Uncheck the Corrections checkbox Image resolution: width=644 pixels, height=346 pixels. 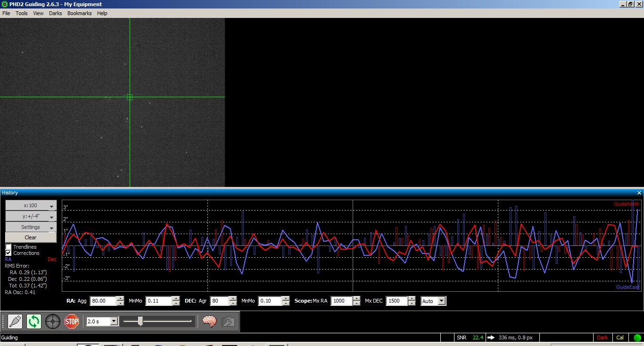pyautogui.click(x=8, y=253)
